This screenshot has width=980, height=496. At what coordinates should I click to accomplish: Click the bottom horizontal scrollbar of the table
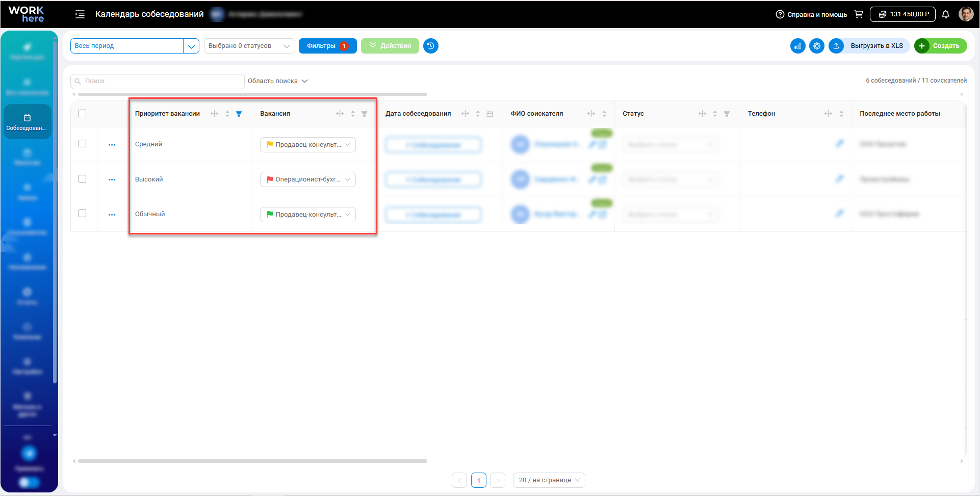click(252, 461)
